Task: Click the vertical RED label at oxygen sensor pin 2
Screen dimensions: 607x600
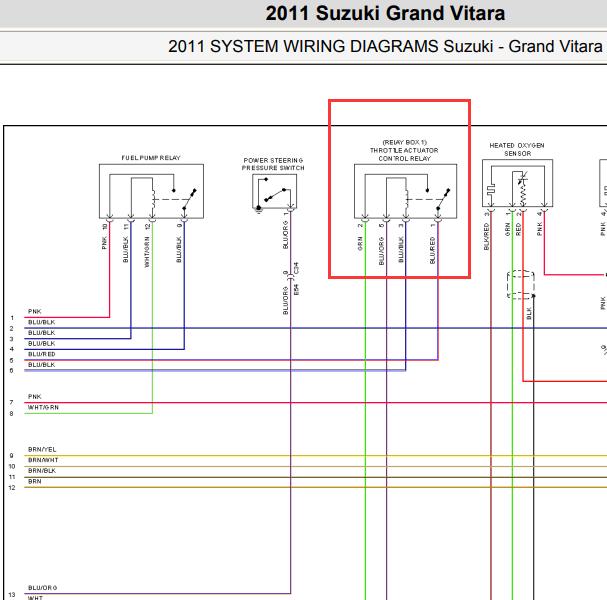Action: tap(518, 229)
